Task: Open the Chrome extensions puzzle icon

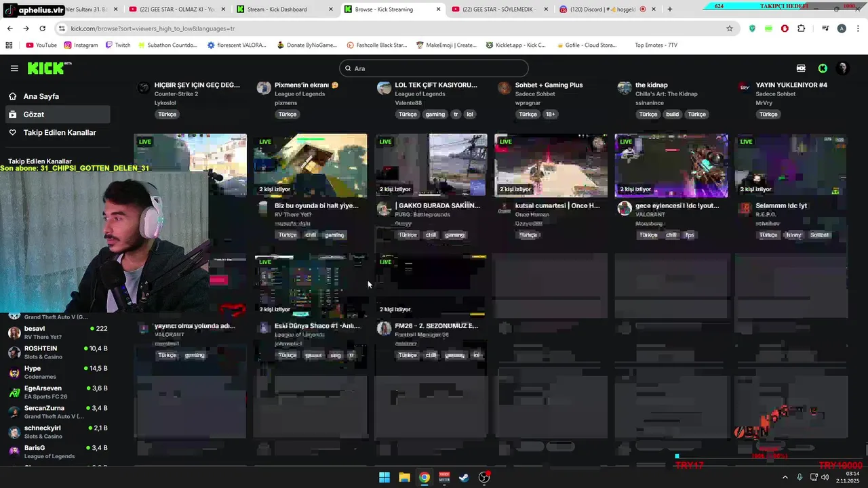Action: [x=802, y=28]
